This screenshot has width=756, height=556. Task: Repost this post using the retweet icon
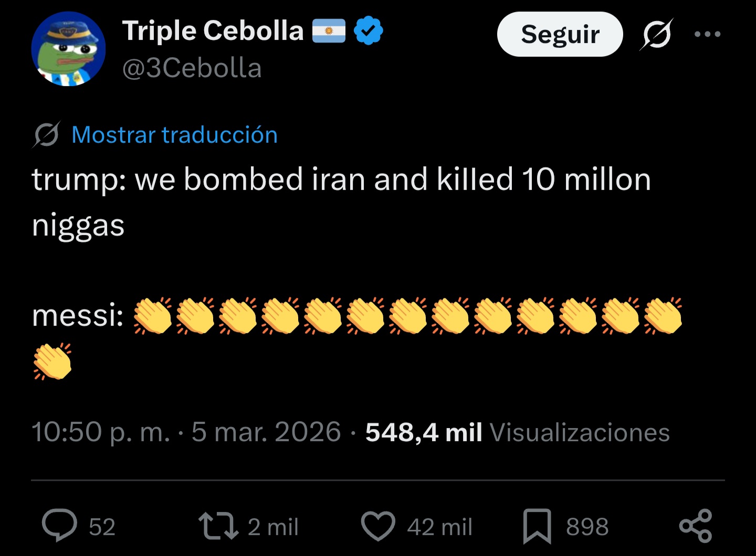(x=218, y=526)
